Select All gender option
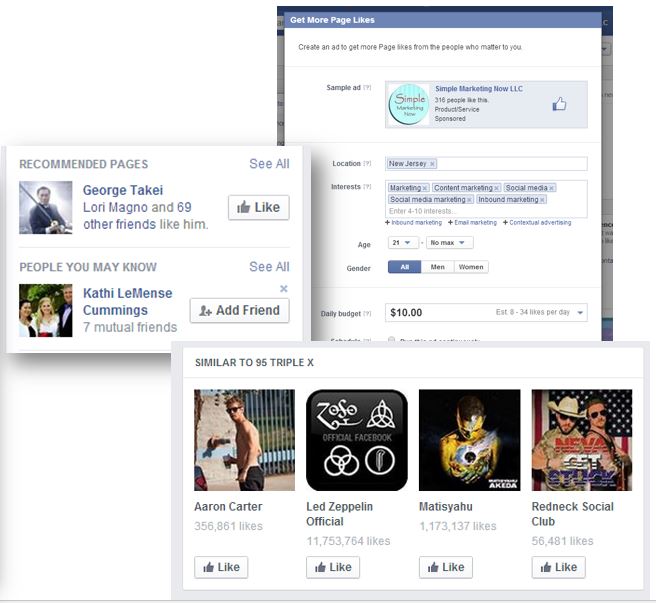Image resolution: width=656 pixels, height=603 pixels. pyautogui.click(x=405, y=267)
